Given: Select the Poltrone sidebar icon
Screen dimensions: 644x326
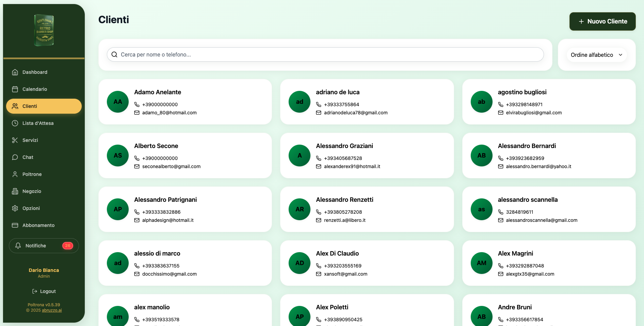Looking at the screenshot, I should point(15,174).
